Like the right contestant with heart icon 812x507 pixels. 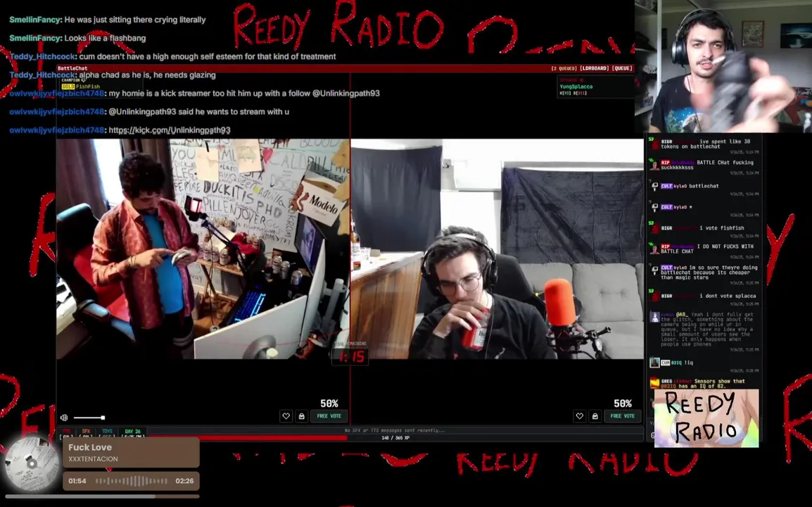pyautogui.click(x=580, y=415)
